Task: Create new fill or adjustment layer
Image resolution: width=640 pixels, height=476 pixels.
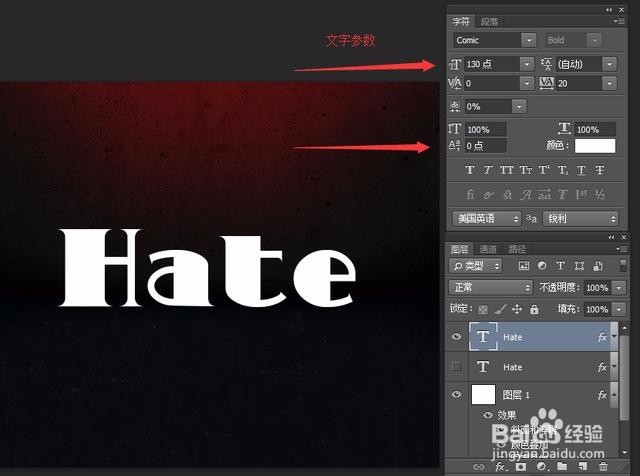Action: [542, 466]
